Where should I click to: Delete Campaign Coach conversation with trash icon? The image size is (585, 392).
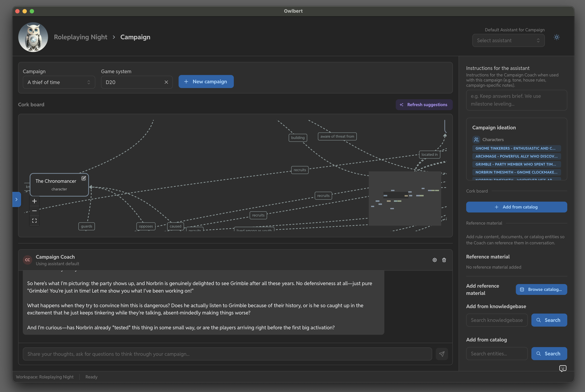444,260
